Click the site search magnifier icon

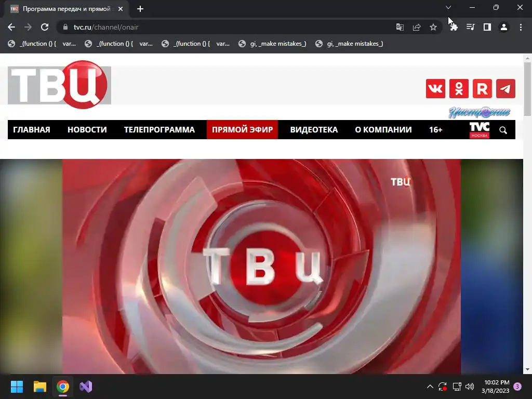point(503,130)
